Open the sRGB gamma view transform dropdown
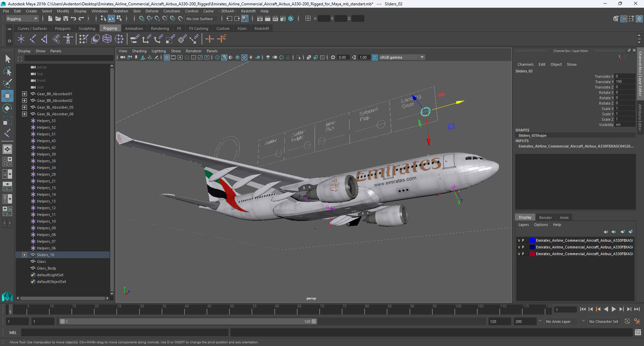 pos(402,57)
